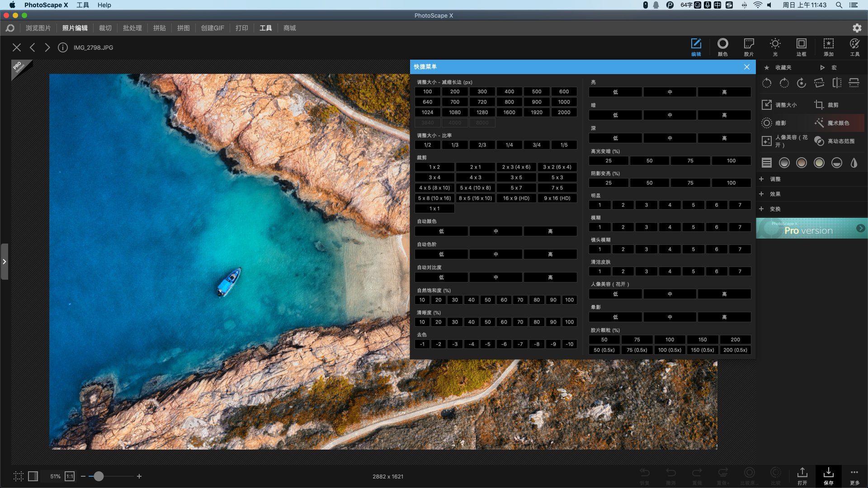Choose the 16 x 9 (HD) crop preset
Screen dimensions: 868x488
pyautogui.click(x=516, y=198)
